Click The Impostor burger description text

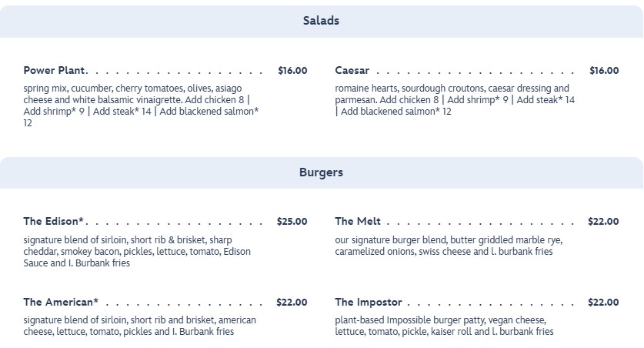coord(445,326)
